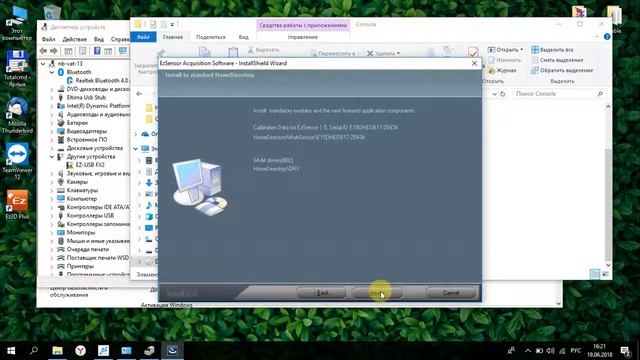This screenshot has width=640, height=360.
Task: Open Вид menu in Device Manager
Action: [x=99, y=39]
